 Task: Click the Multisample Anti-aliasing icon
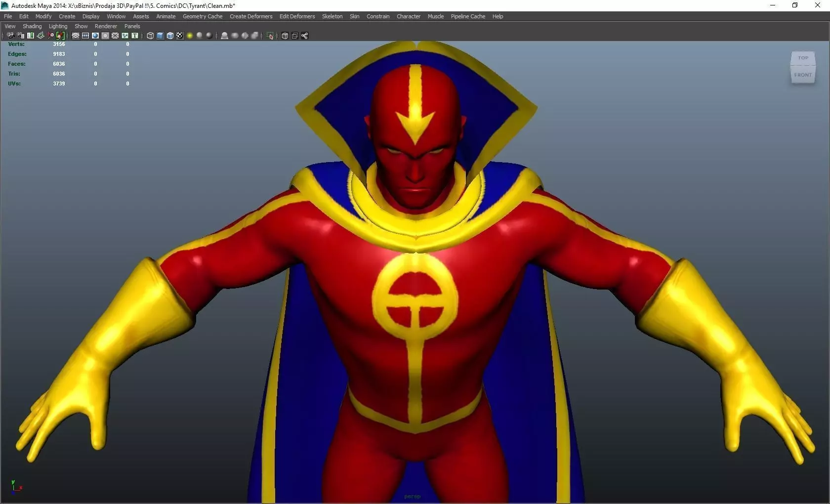point(245,36)
